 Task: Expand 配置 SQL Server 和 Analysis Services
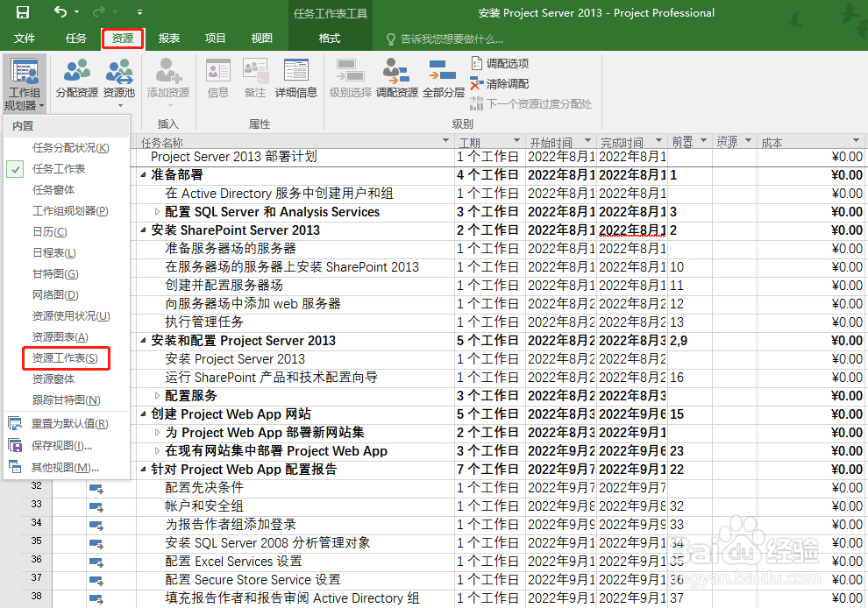[157, 212]
